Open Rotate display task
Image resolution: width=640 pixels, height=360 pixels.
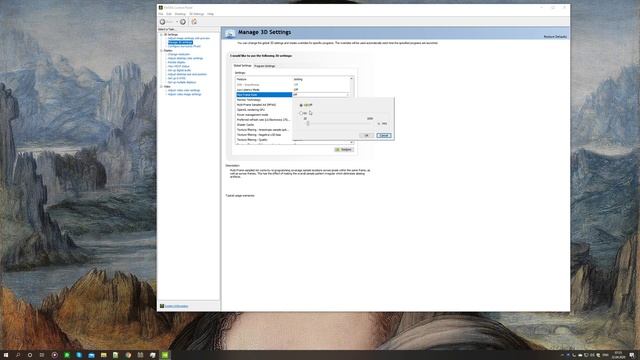[176, 62]
